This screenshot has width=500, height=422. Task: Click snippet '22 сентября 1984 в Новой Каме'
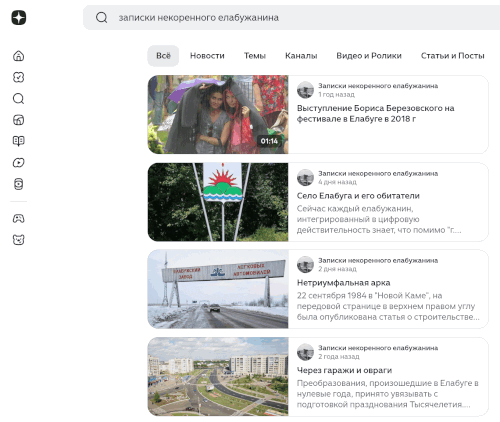[388, 306]
